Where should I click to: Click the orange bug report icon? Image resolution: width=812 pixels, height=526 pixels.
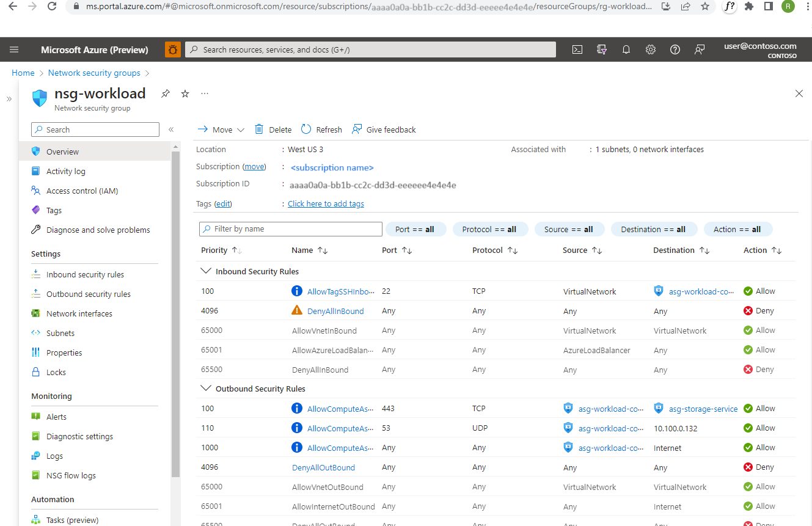tap(173, 50)
